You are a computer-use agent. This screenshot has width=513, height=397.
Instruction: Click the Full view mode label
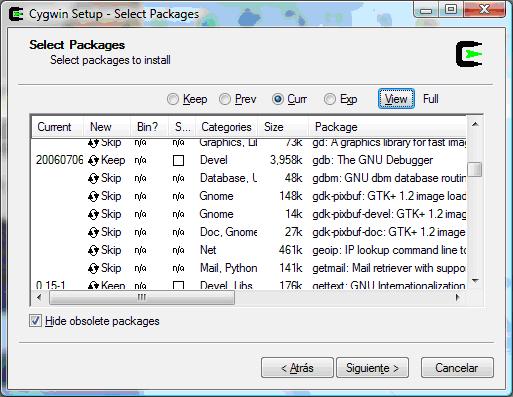pyautogui.click(x=431, y=99)
